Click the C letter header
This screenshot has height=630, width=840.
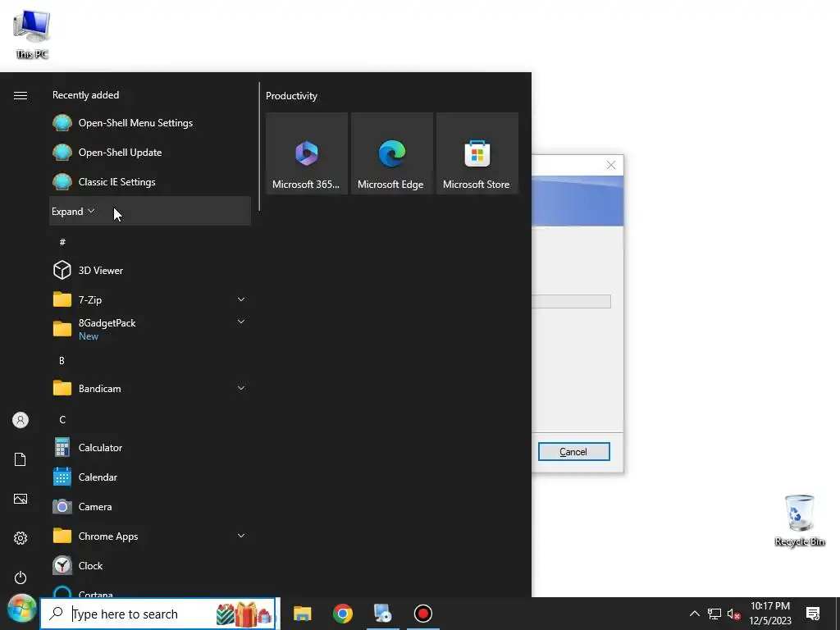[62, 419]
